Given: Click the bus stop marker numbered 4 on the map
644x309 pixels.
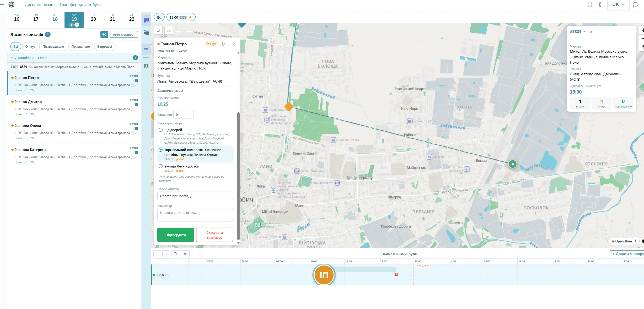Looking at the screenshot, I should (x=513, y=164).
